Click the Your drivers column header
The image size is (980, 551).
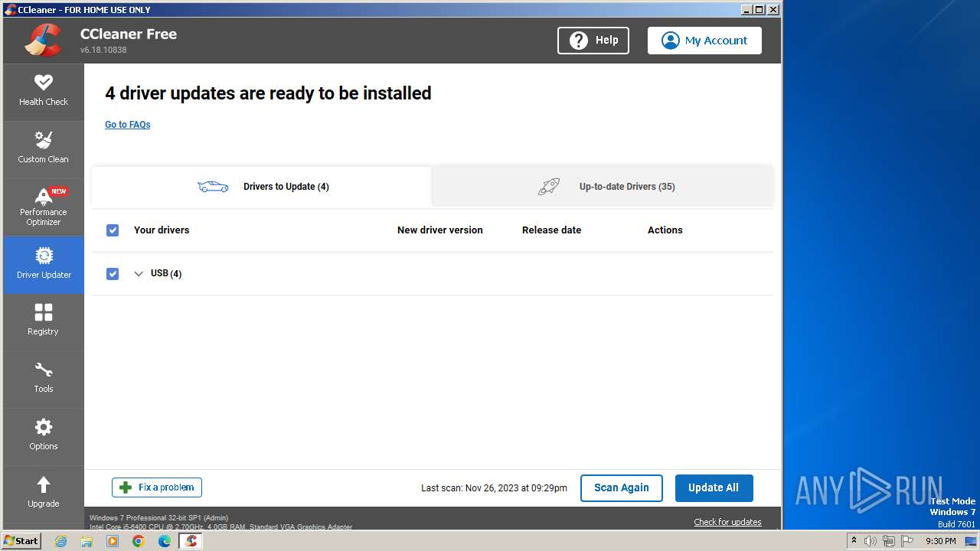pos(162,230)
